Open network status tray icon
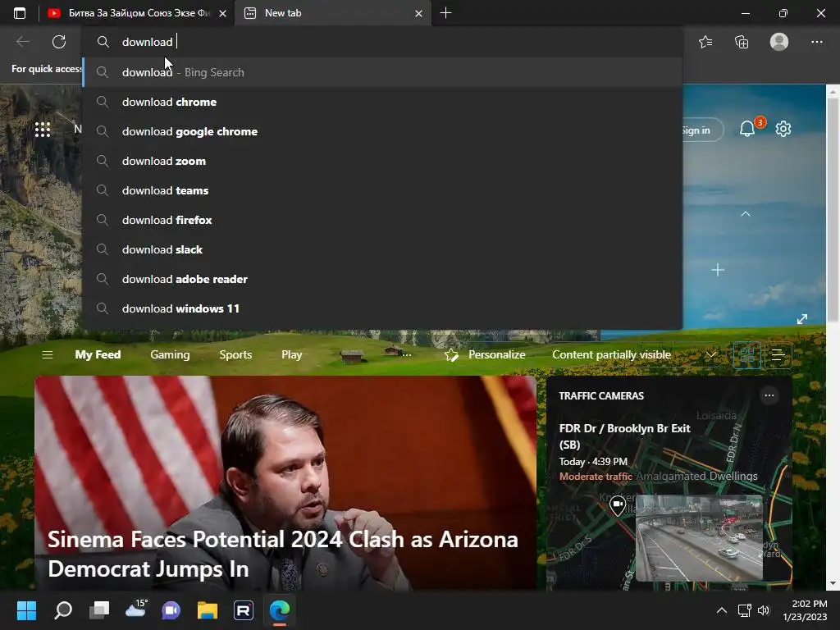 click(x=744, y=610)
